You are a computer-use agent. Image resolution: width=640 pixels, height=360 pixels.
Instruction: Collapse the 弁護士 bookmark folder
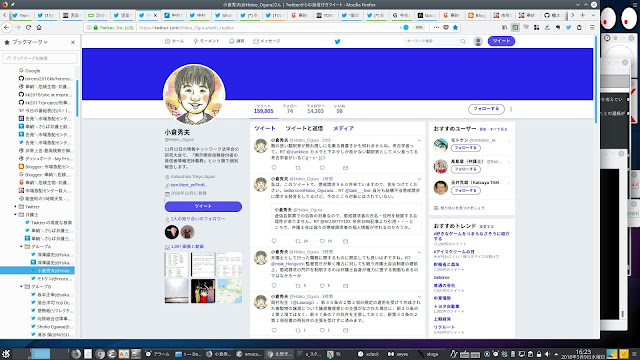coord(16,215)
